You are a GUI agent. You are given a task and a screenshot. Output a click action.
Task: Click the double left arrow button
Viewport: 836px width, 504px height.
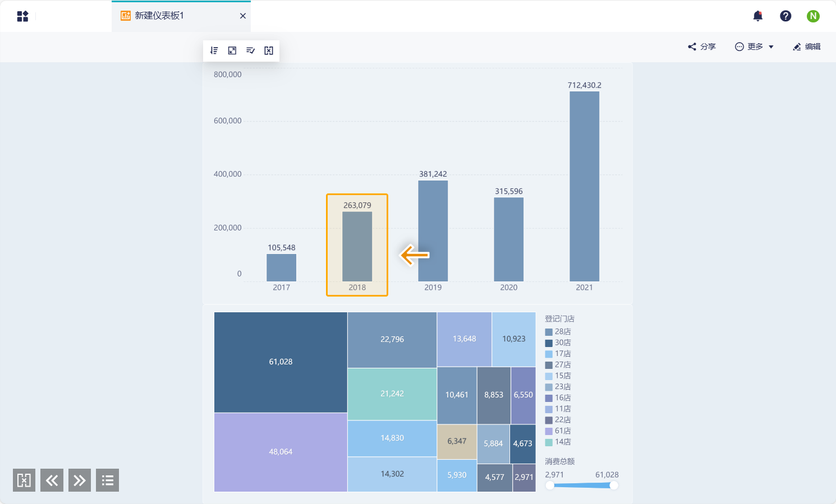[x=52, y=480]
